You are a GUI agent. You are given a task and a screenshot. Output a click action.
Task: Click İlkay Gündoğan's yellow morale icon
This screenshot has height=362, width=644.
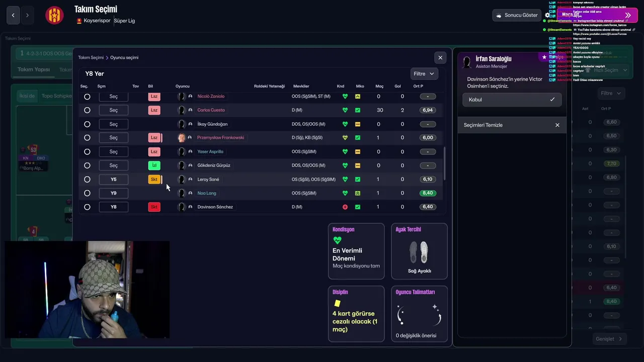pos(358,124)
